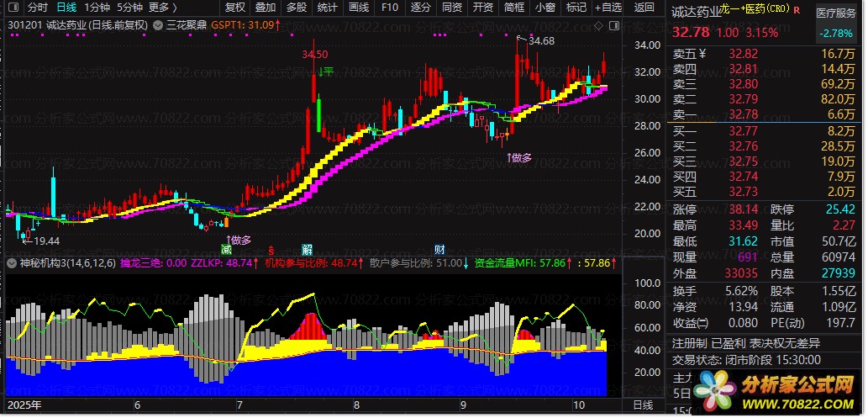868x418 pixels.
Task: Click the 散户参与比例 51.00 value
Action: pos(415,262)
